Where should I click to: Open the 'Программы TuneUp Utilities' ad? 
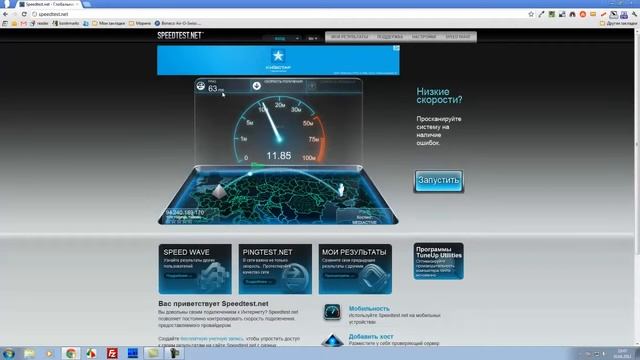point(438,261)
